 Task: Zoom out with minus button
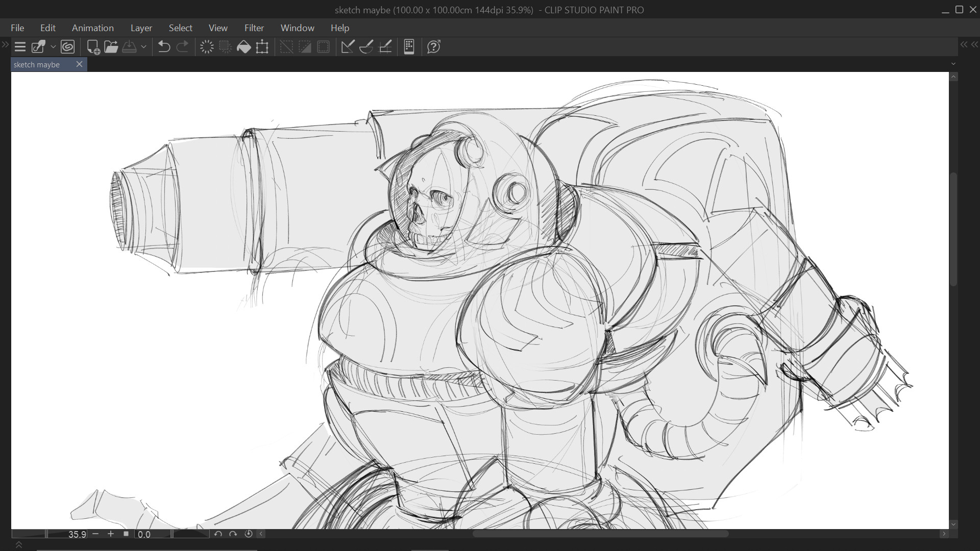(95, 534)
